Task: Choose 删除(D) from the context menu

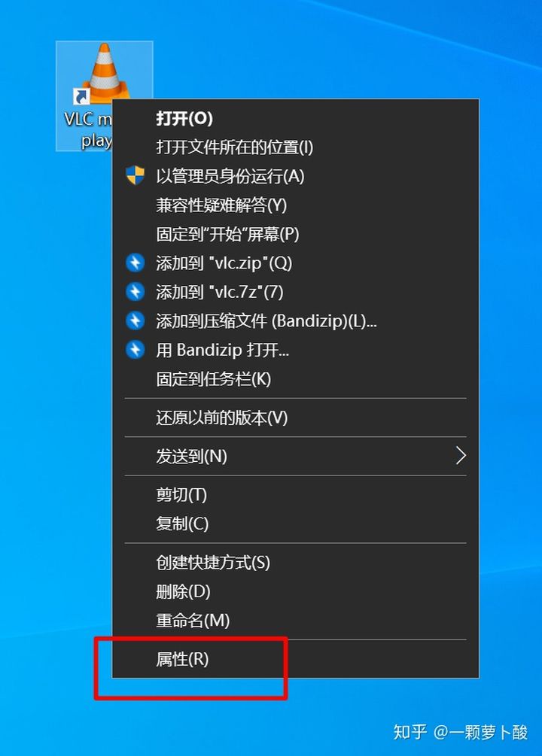Action: click(x=295, y=591)
